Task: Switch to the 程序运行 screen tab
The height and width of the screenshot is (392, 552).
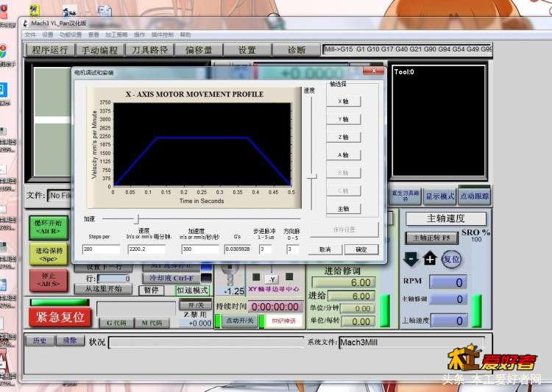Action: pos(50,50)
